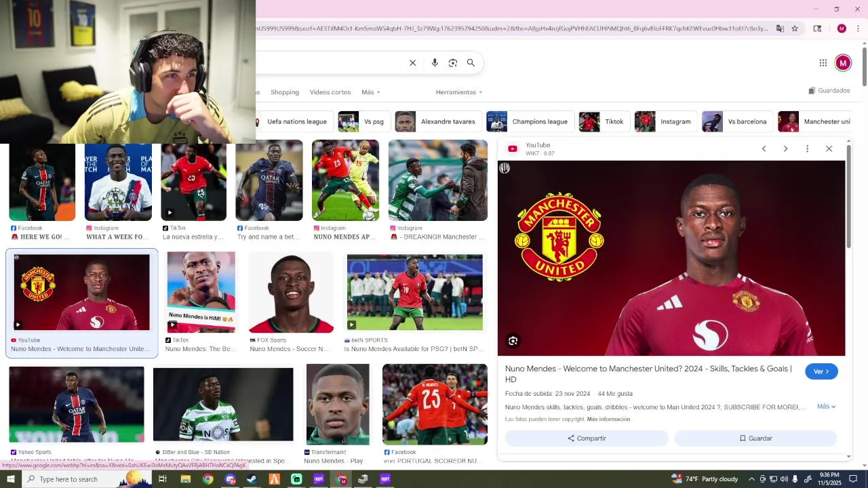Click the translate page icon in address bar
The height and width of the screenshot is (488, 868).
(780, 28)
